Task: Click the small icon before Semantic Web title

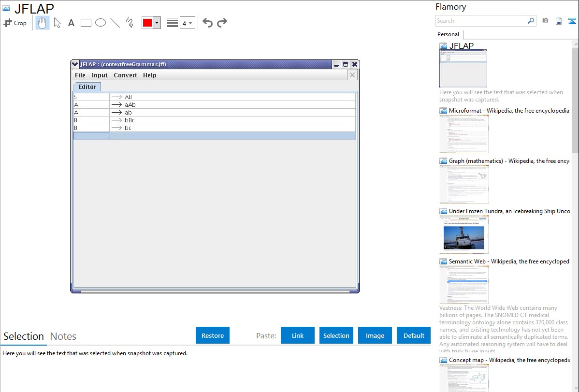Action: click(x=444, y=261)
